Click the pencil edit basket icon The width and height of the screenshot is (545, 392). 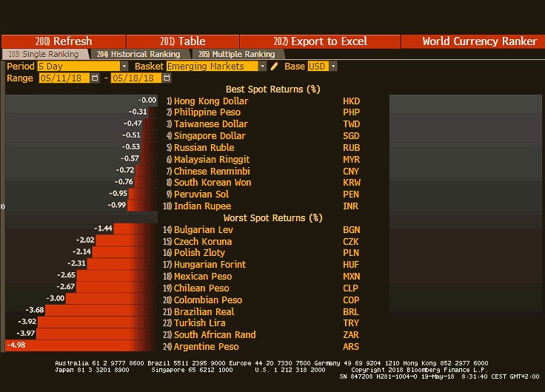tap(274, 67)
